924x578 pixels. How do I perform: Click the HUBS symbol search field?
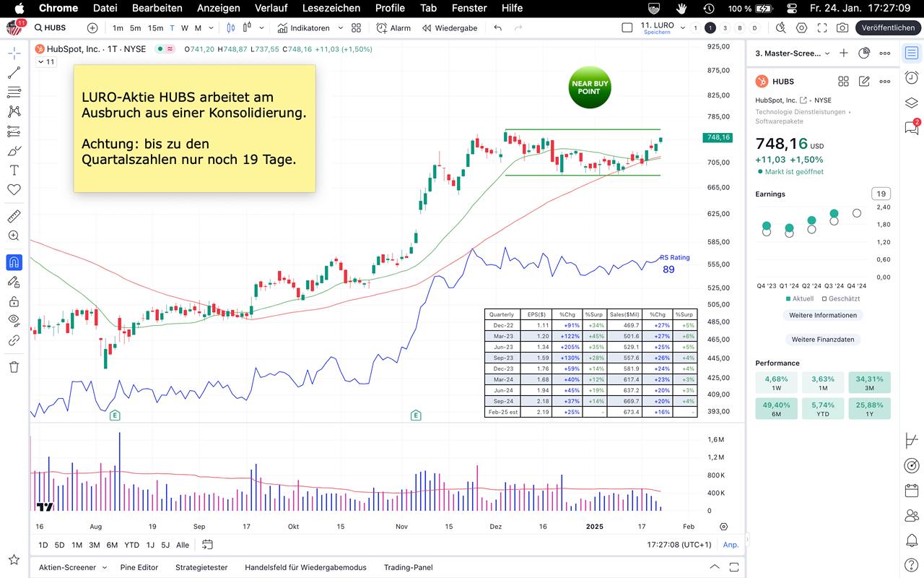56,28
